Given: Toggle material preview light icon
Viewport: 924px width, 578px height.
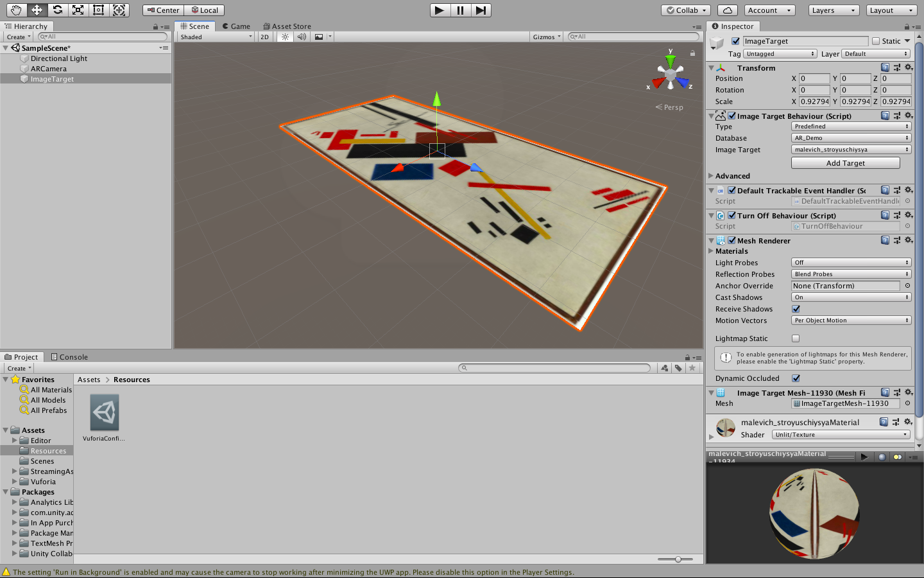Looking at the screenshot, I should point(897,457).
